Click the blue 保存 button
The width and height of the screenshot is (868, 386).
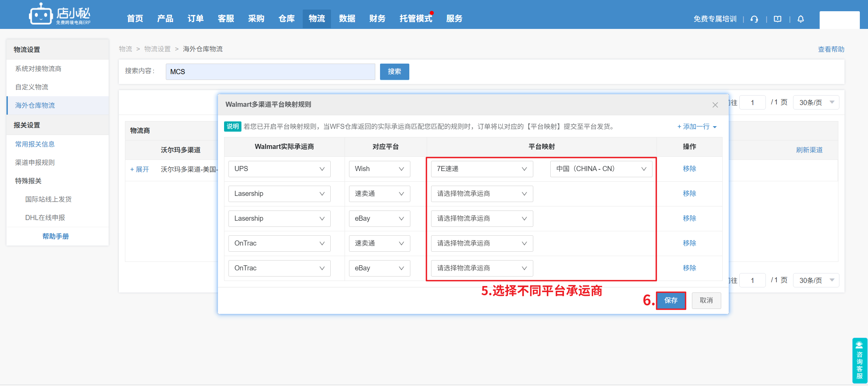point(670,301)
